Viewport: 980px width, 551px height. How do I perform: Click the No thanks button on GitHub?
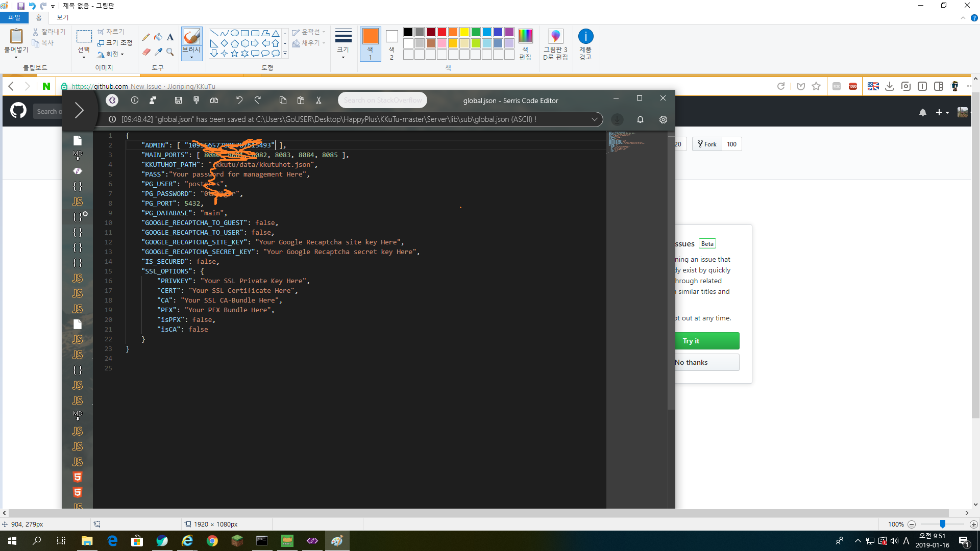pos(707,362)
